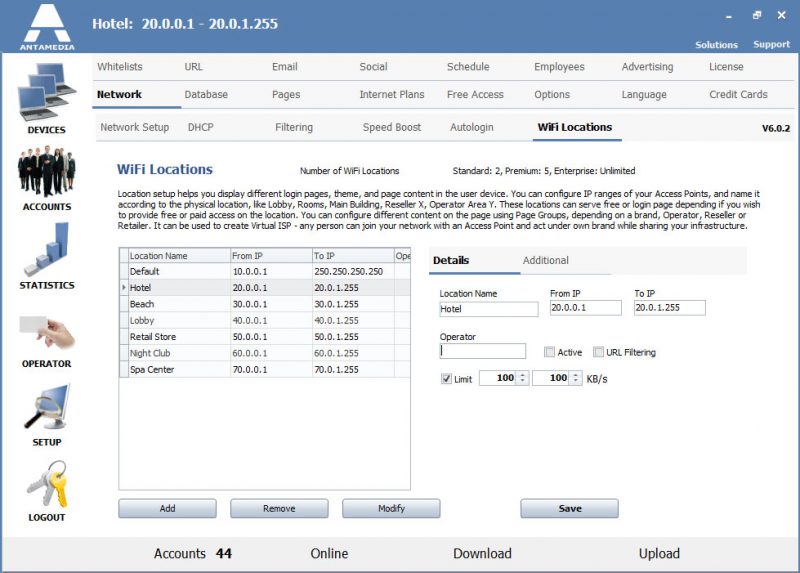Select the Network tab

(x=119, y=94)
